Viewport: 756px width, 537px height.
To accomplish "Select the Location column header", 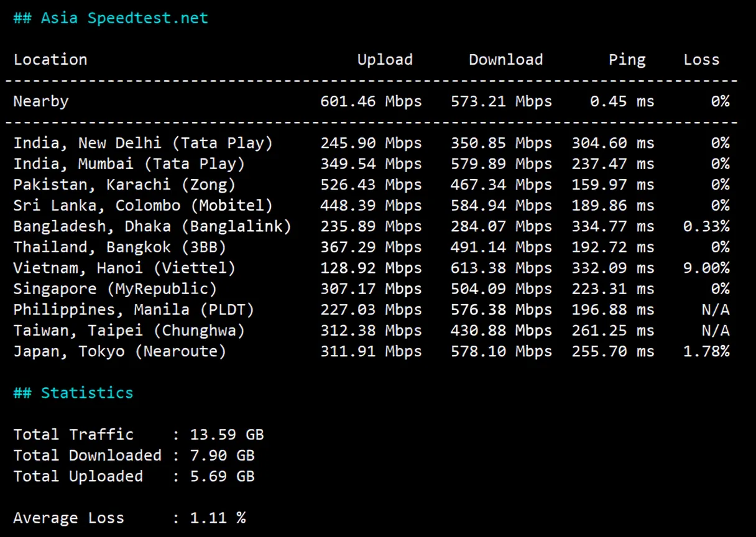I will pyautogui.click(x=50, y=59).
